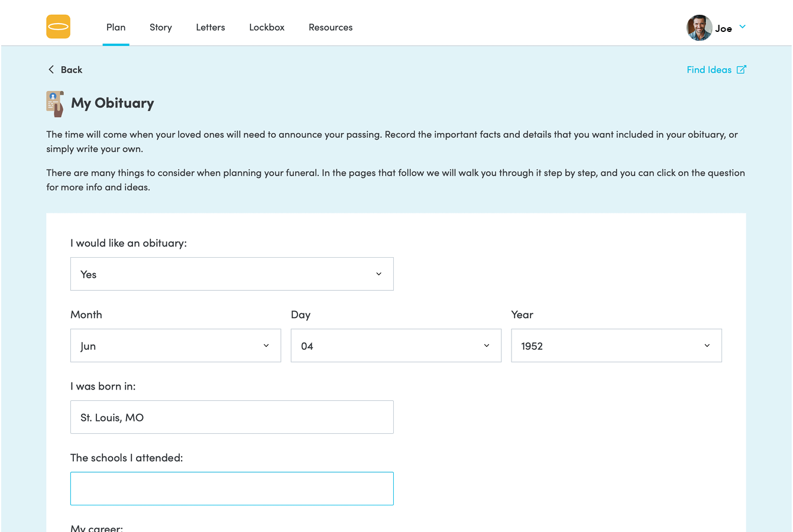This screenshot has height=532, width=793.
Task: Click the yellow halo logo icon
Action: pos(58,27)
